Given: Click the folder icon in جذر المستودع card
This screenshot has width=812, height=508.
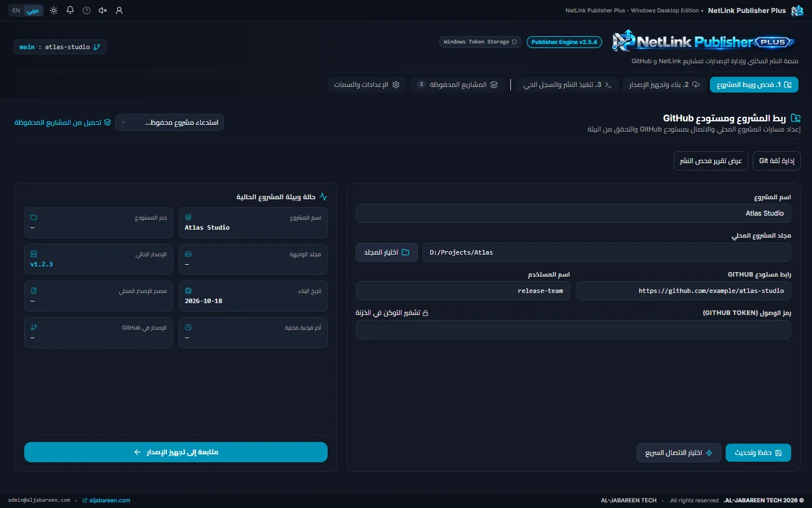Looking at the screenshot, I should (x=34, y=217).
